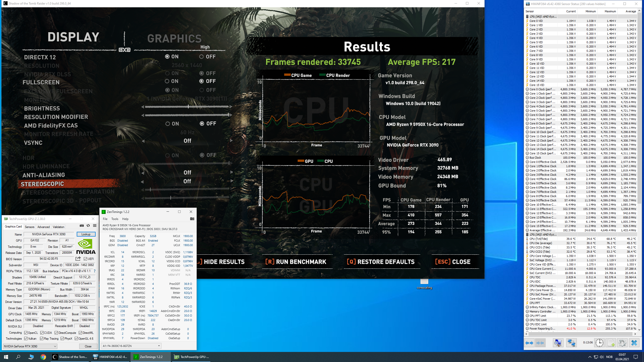Screen dimensions: 644x362
Task: Click the GPU-Z screenshot camera icon
Action: tap(82, 225)
